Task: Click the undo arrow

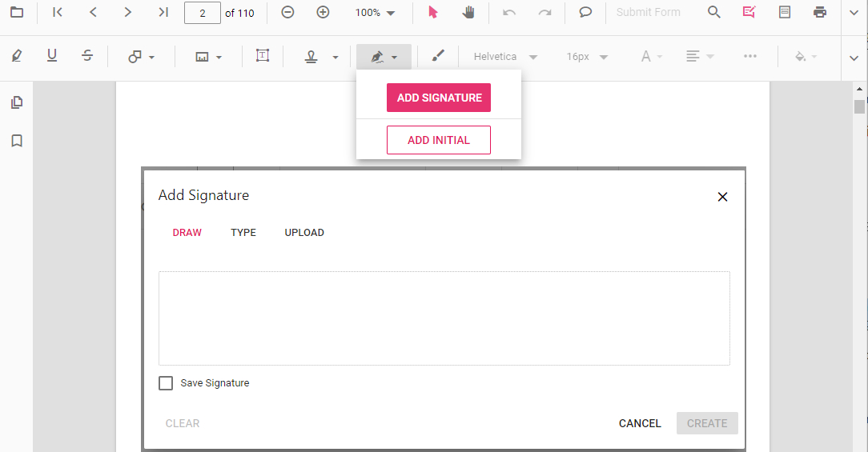Action: click(509, 12)
